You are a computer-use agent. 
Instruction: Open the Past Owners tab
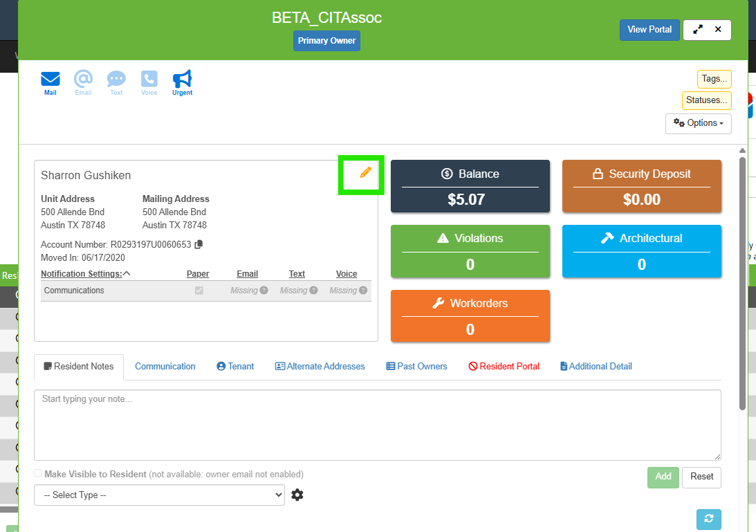point(416,367)
